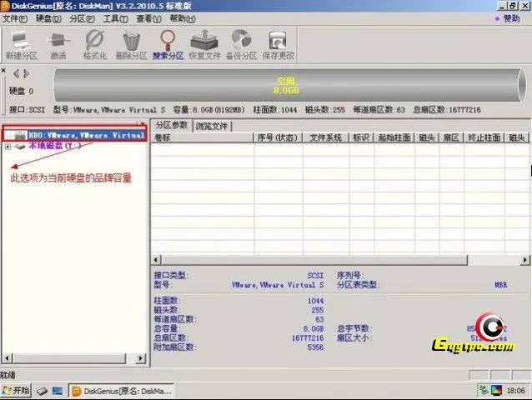Click the 分区表类型 MBR value

coord(500,285)
